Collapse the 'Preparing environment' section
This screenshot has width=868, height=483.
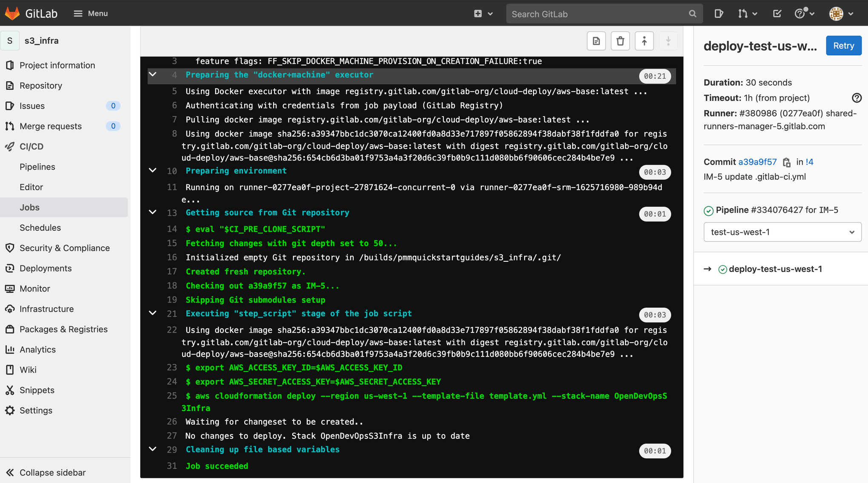153,171
